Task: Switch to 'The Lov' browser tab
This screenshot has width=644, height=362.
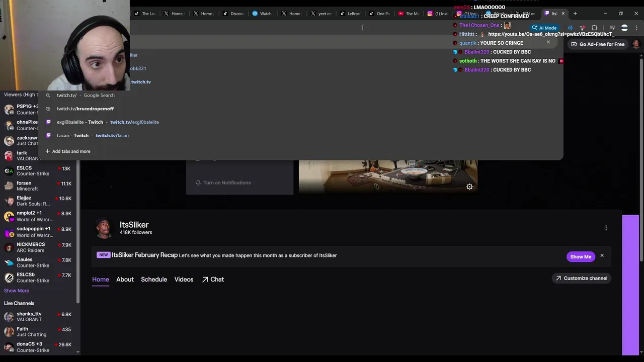Action: [145, 14]
